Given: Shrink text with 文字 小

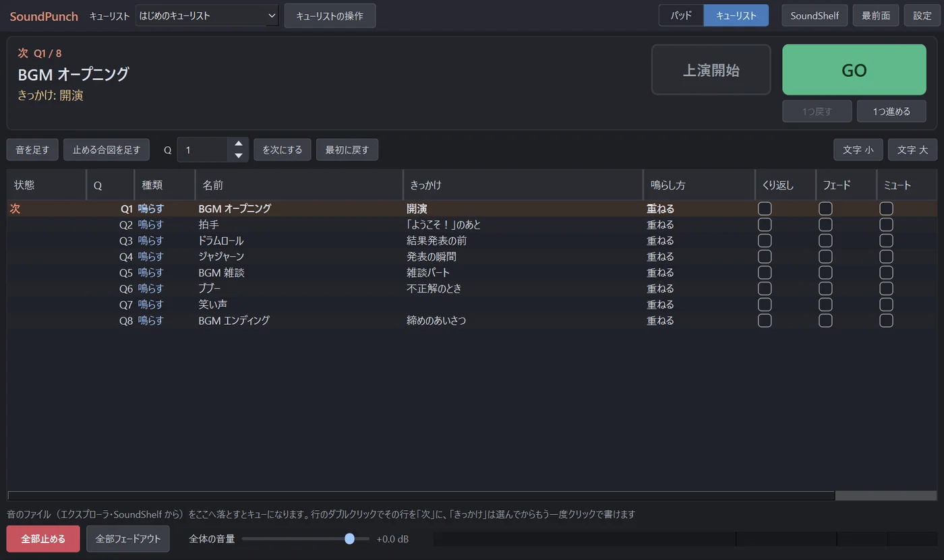Looking at the screenshot, I should [x=858, y=150].
